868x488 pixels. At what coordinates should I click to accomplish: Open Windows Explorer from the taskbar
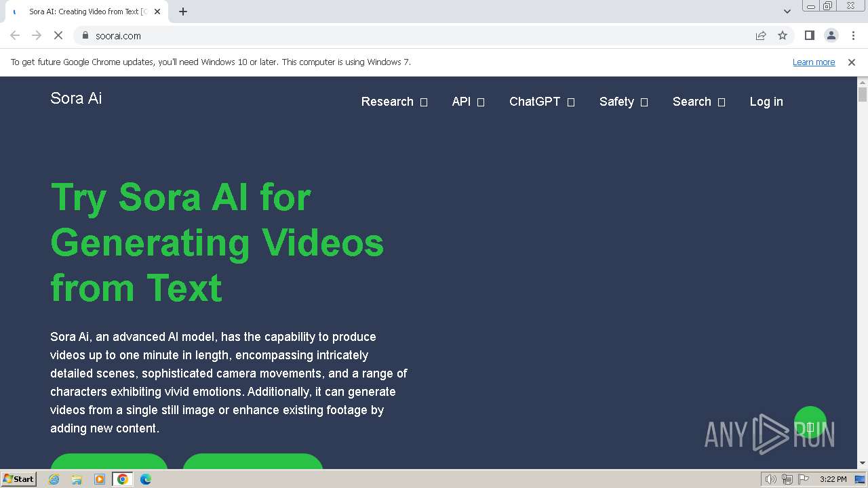tap(77, 479)
